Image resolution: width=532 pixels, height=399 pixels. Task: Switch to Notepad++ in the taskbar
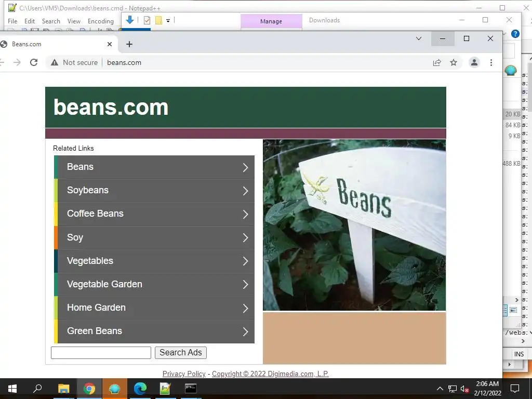point(165,389)
